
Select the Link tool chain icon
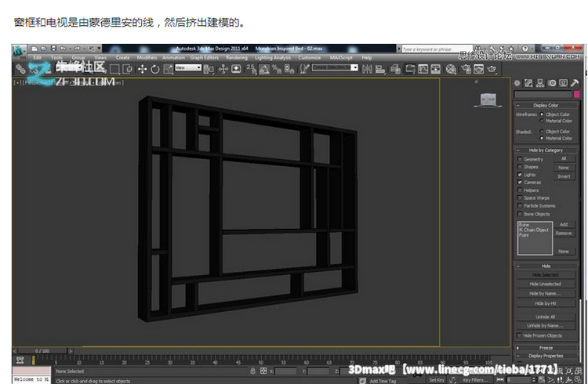(x=20, y=69)
